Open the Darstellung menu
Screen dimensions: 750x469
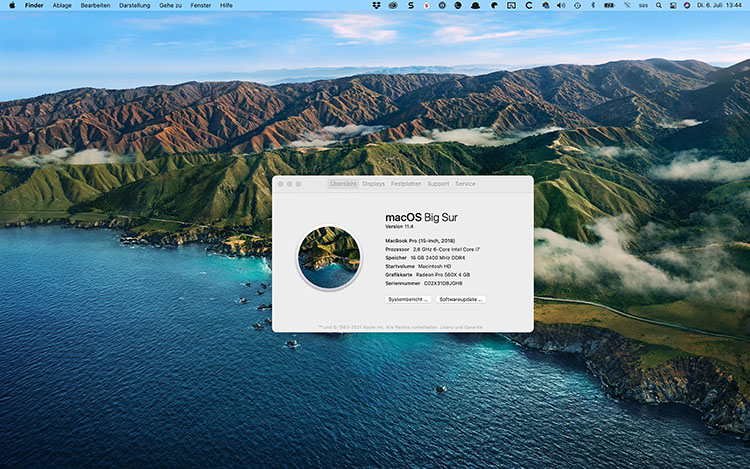134,5
